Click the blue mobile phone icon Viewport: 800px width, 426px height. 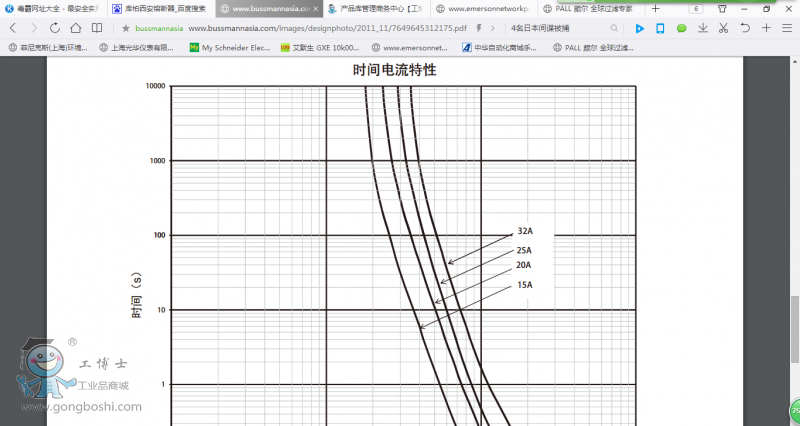click(x=660, y=28)
